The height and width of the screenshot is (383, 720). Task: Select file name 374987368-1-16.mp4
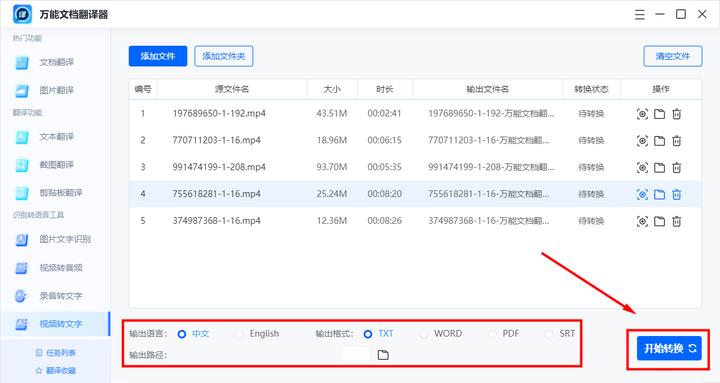[x=216, y=221]
